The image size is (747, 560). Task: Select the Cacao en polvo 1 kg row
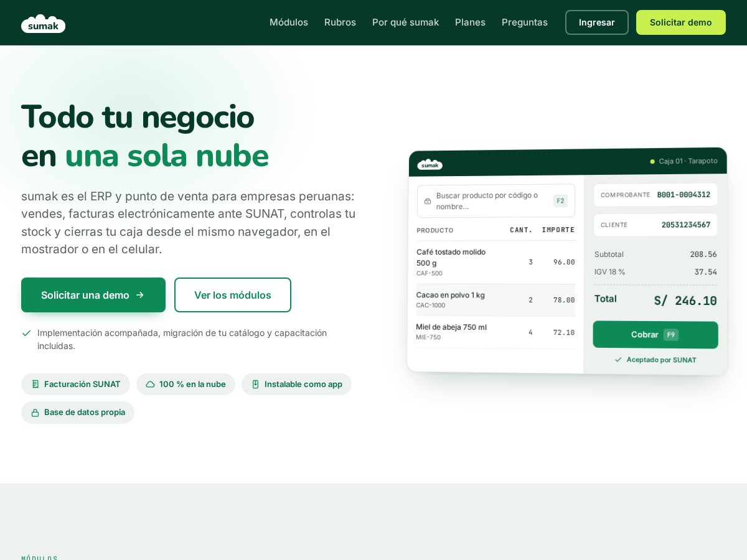[x=496, y=300]
